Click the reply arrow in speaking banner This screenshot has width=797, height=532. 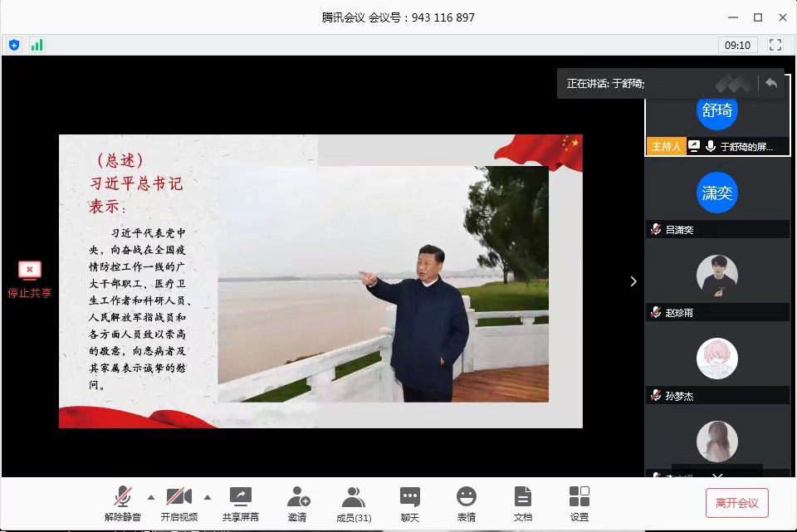pos(771,83)
